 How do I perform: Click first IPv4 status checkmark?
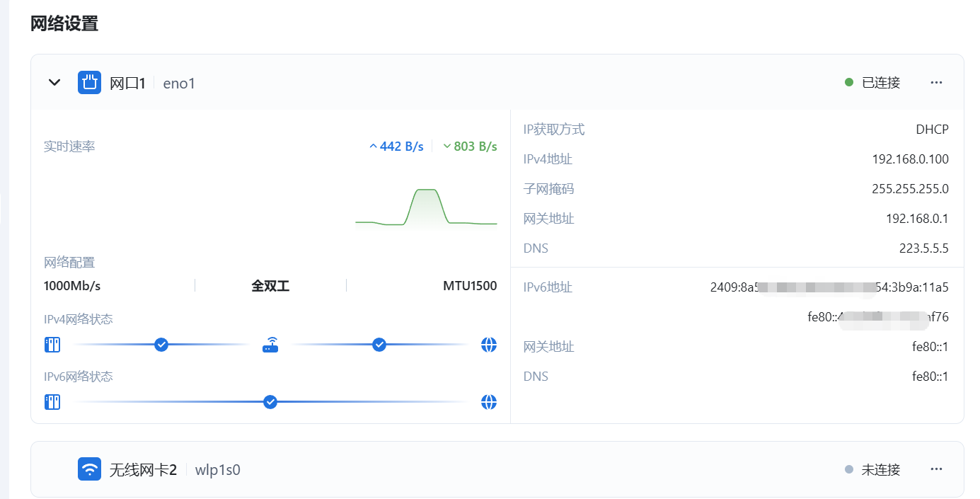click(161, 345)
